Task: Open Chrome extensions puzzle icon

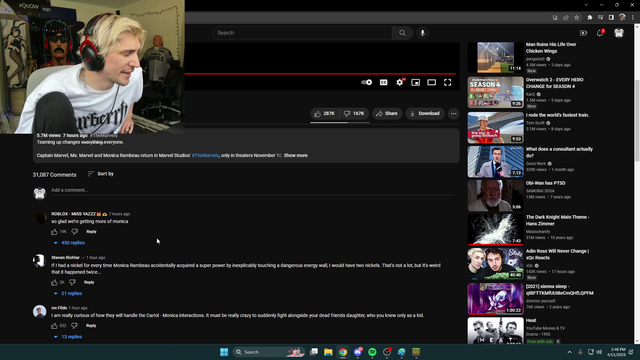Action: [589, 18]
